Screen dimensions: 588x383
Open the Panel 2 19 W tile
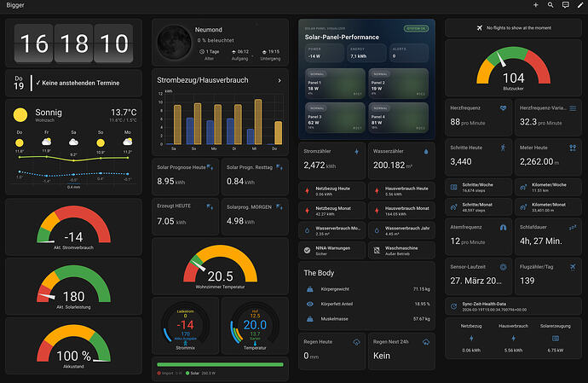[x=398, y=84]
